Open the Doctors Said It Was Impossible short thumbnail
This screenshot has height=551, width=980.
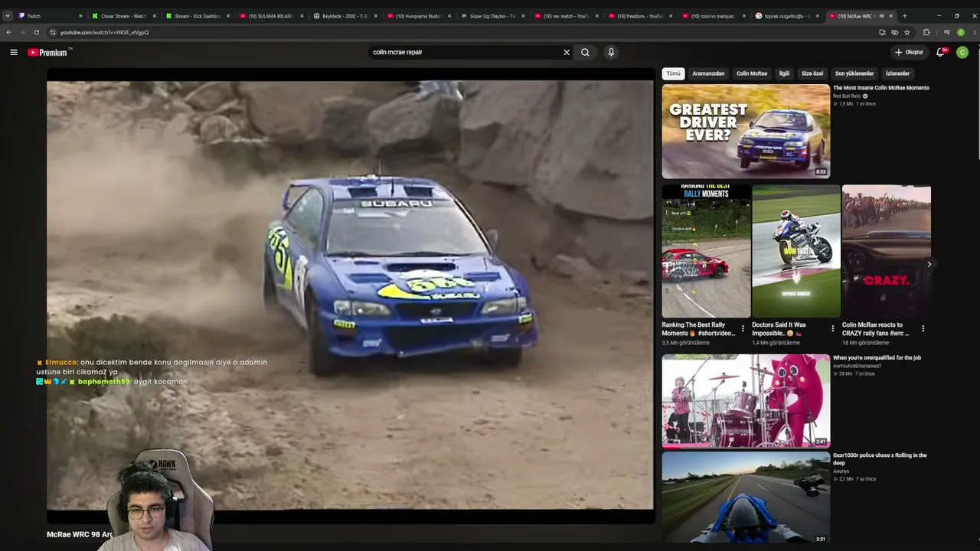tap(796, 251)
